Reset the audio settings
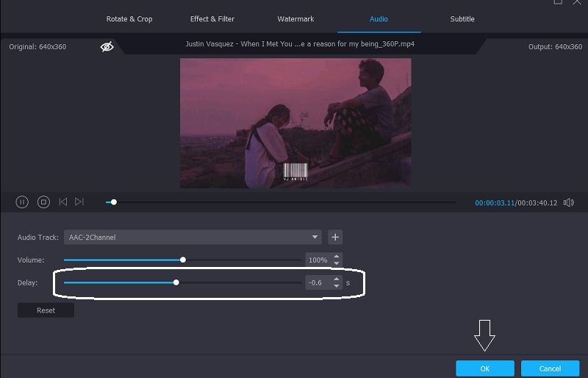Viewport: 588px width, 378px height. tap(46, 310)
